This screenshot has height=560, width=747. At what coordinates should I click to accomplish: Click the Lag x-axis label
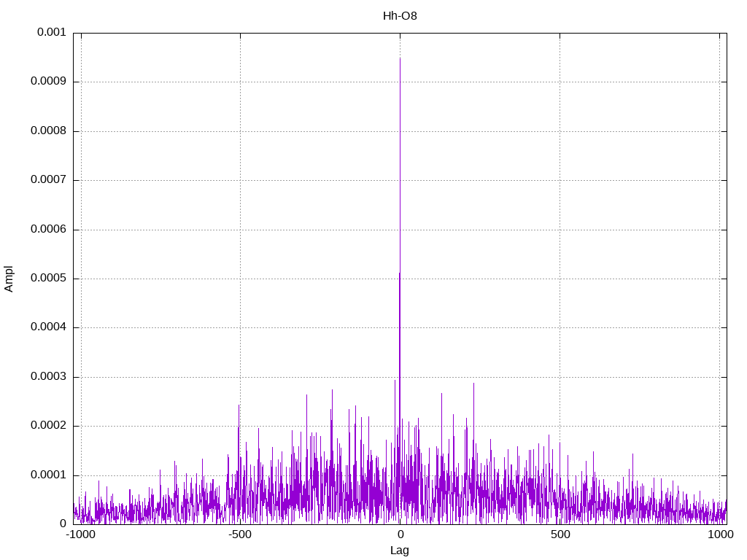click(400, 551)
